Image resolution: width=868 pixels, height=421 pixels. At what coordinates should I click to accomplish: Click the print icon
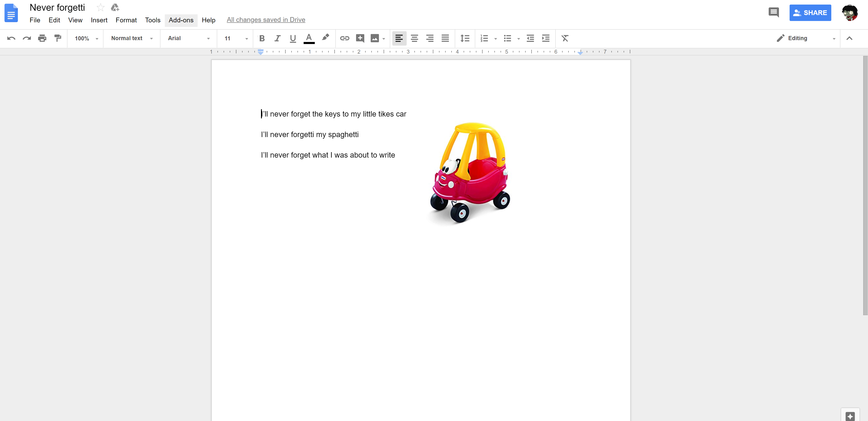[x=42, y=38]
